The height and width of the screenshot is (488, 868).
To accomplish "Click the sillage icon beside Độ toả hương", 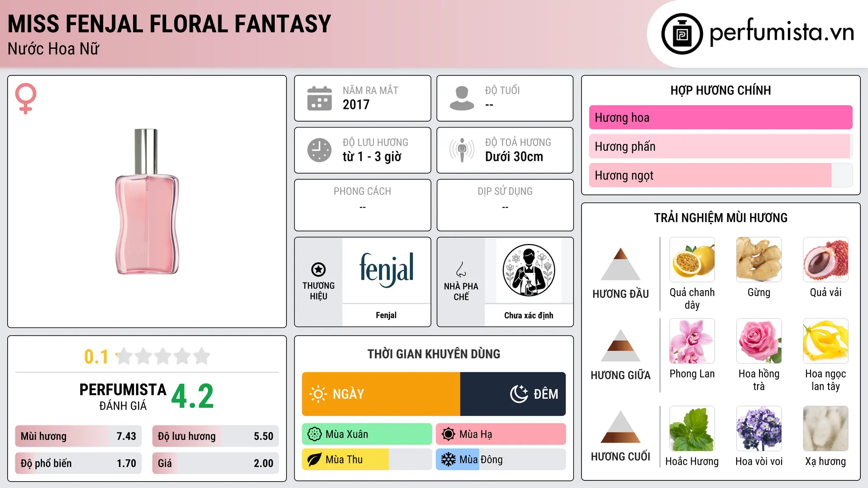I will [x=462, y=150].
